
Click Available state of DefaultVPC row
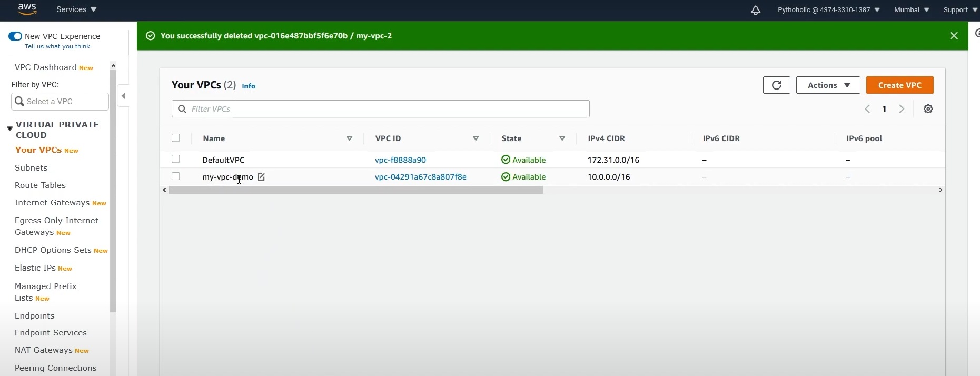[523, 160]
